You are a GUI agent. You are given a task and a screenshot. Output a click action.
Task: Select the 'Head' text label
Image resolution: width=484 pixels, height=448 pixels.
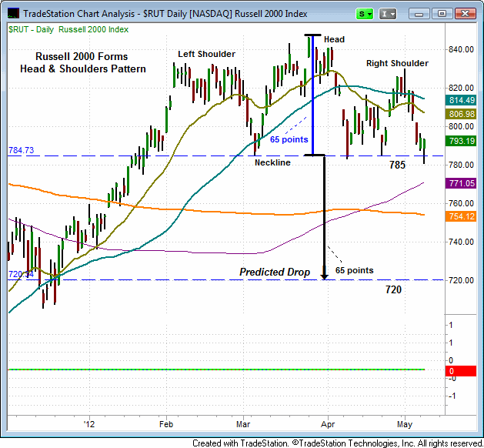334,39
